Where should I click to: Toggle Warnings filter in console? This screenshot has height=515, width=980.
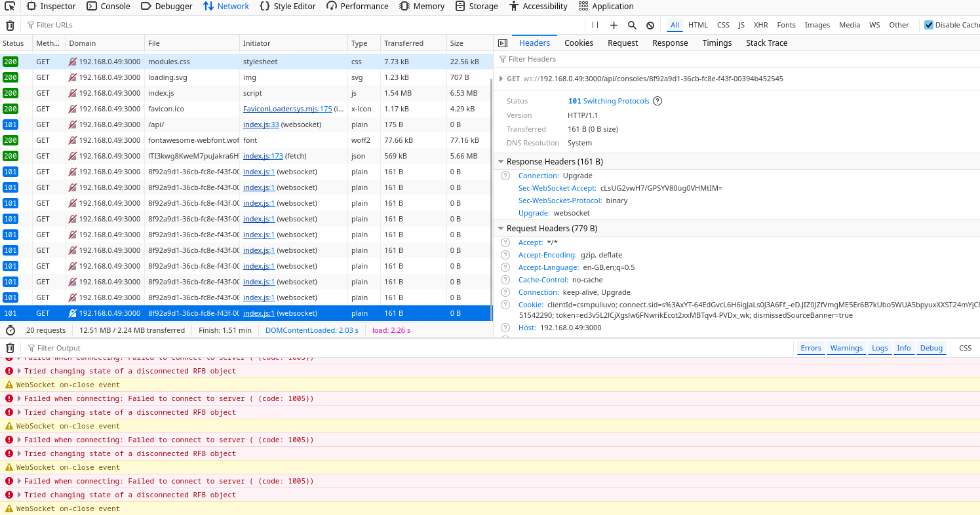click(846, 348)
